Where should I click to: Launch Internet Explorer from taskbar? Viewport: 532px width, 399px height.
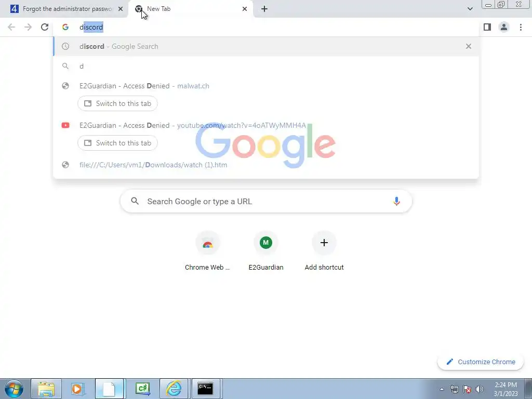[174, 389]
